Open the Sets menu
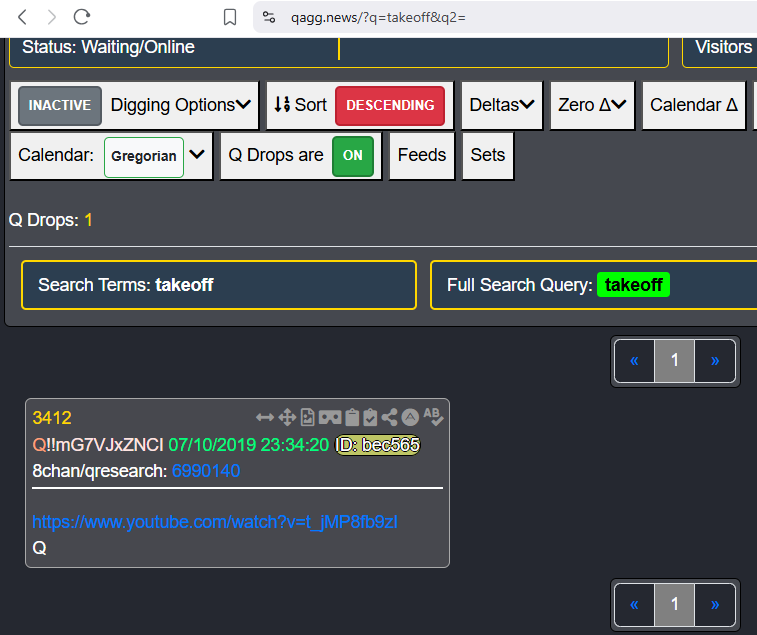Screen dimensions: 757x635 point(488,155)
